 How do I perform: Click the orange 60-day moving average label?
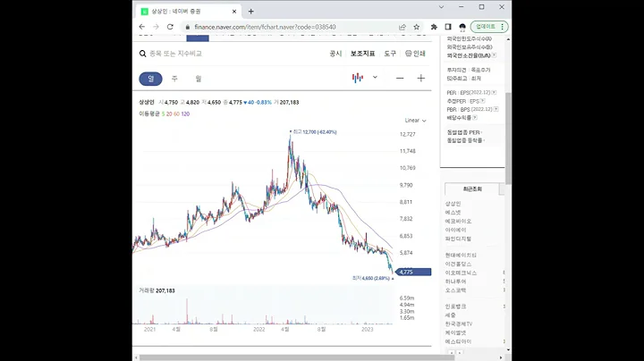[x=176, y=114]
